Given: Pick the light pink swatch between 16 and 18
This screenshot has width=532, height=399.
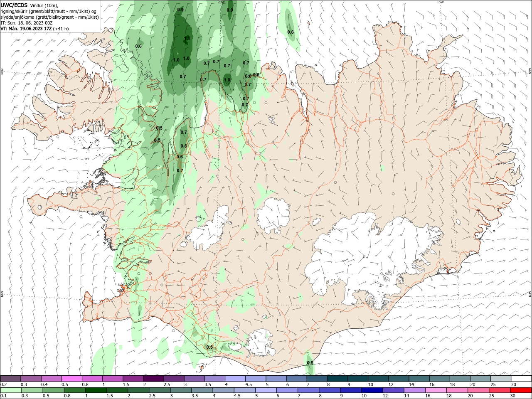Looking at the screenshot, I should tap(436, 390).
